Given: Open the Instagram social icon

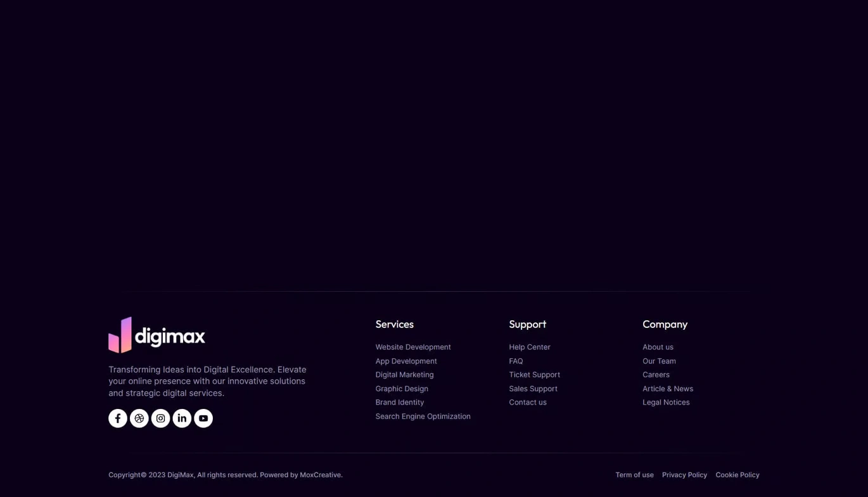Looking at the screenshot, I should coord(161,418).
